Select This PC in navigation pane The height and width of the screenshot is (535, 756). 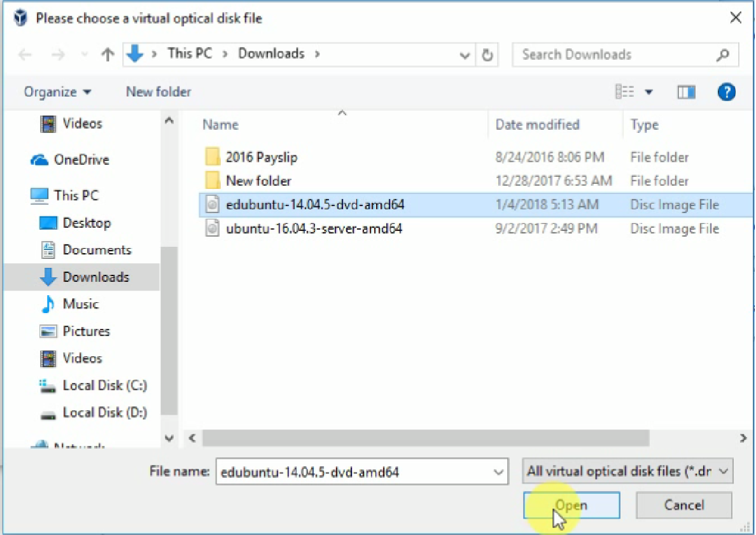coord(76,195)
